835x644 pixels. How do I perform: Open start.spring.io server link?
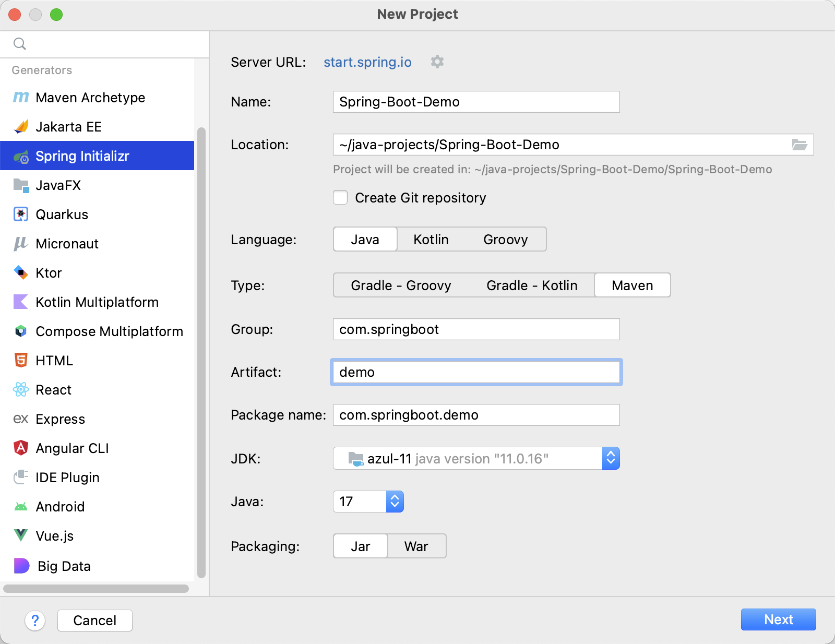[367, 62]
